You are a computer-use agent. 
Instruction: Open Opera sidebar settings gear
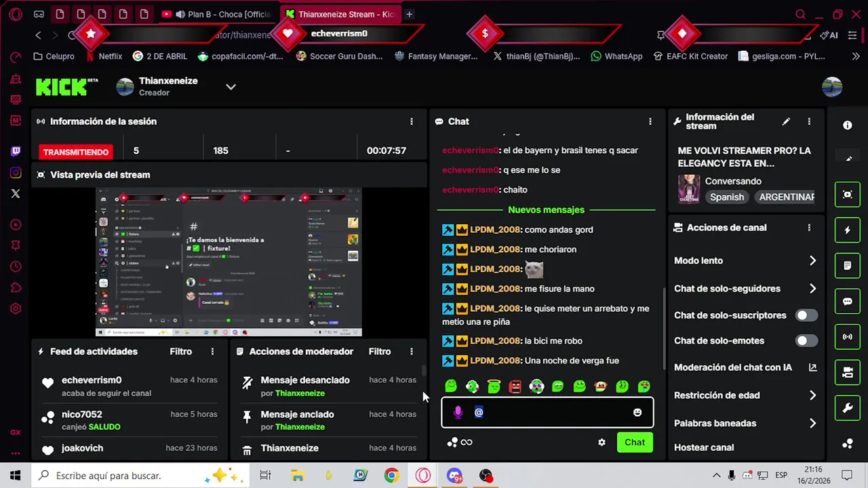[x=16, y=308]
